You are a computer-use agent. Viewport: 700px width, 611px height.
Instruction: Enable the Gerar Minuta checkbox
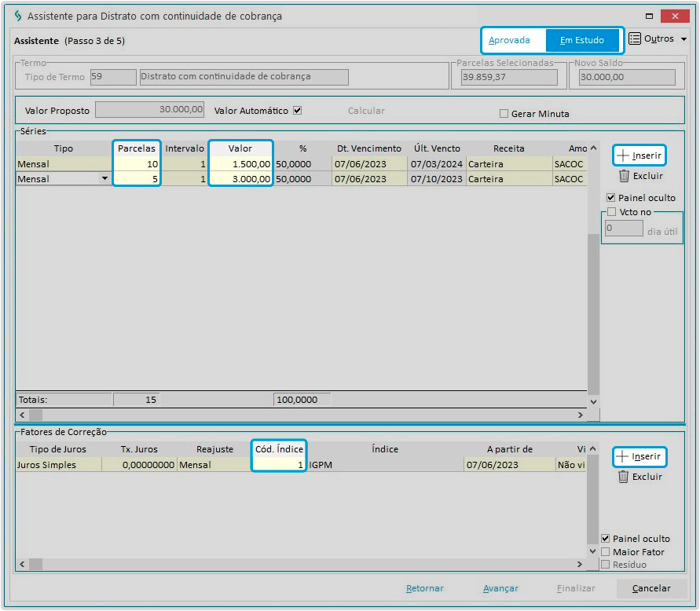pyautogui.click(x=504, y=114)
